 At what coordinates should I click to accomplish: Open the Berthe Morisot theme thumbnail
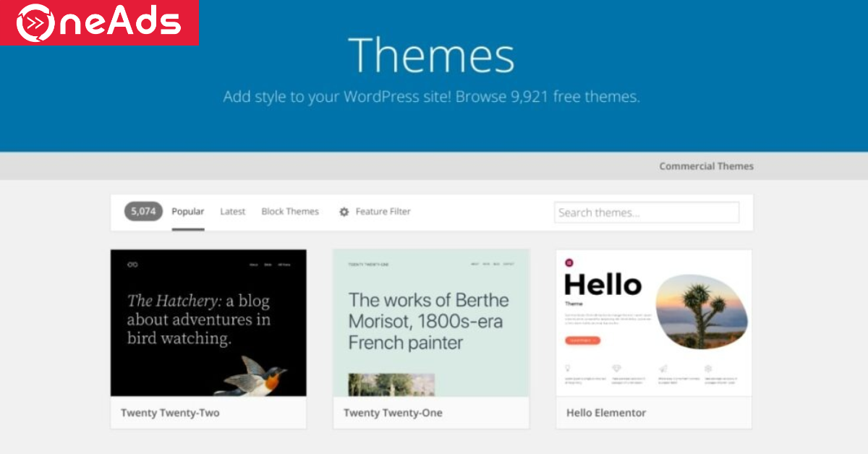(x=430, y=322)
